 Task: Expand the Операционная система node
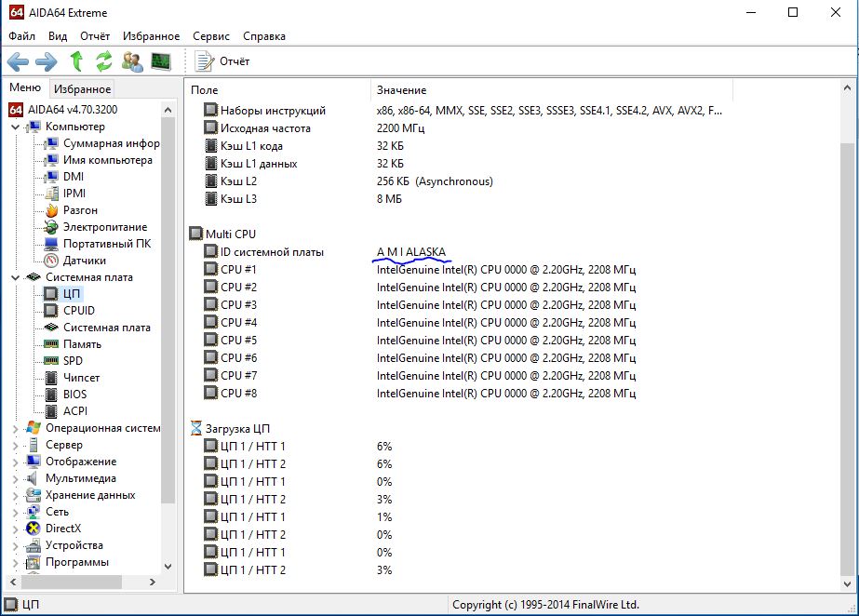tap(15, 429)
